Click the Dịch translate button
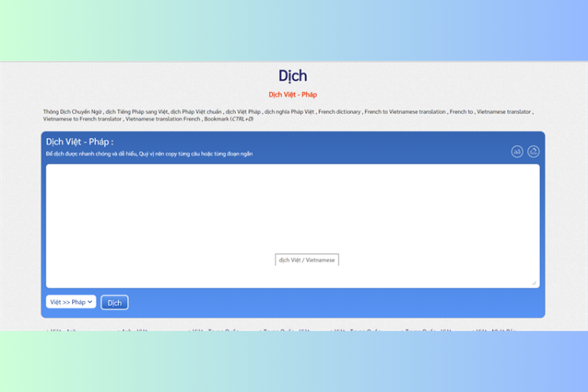 pos(114,303)
